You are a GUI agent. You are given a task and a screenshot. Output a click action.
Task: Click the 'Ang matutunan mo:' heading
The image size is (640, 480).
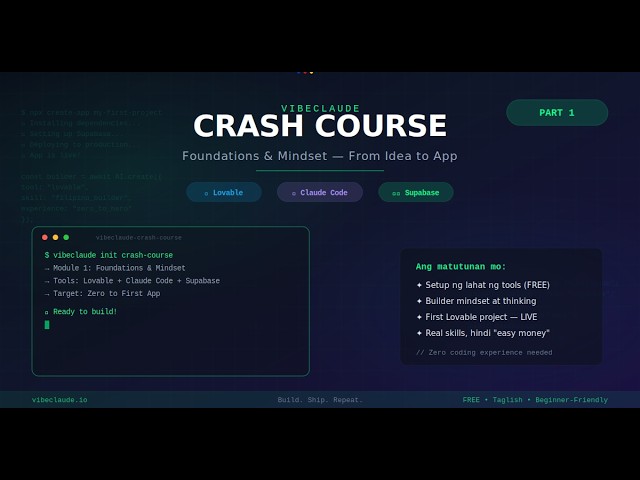461,267
